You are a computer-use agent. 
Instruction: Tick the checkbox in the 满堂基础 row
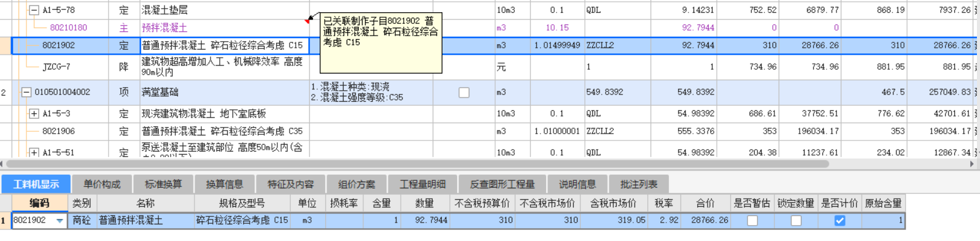click(464, 93)
